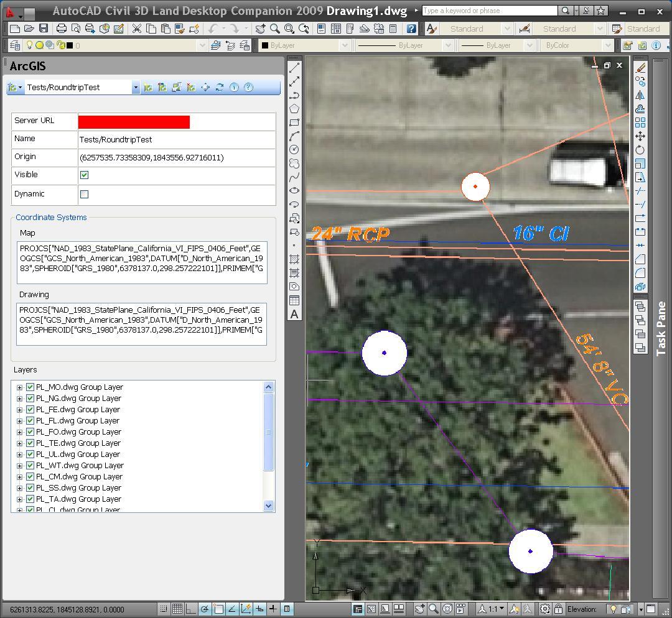Open the Tests/RoundtripTest map service dropdown
Image resolution: width=672 pixels, height=618 pixels.
click(x=135, y=88)
